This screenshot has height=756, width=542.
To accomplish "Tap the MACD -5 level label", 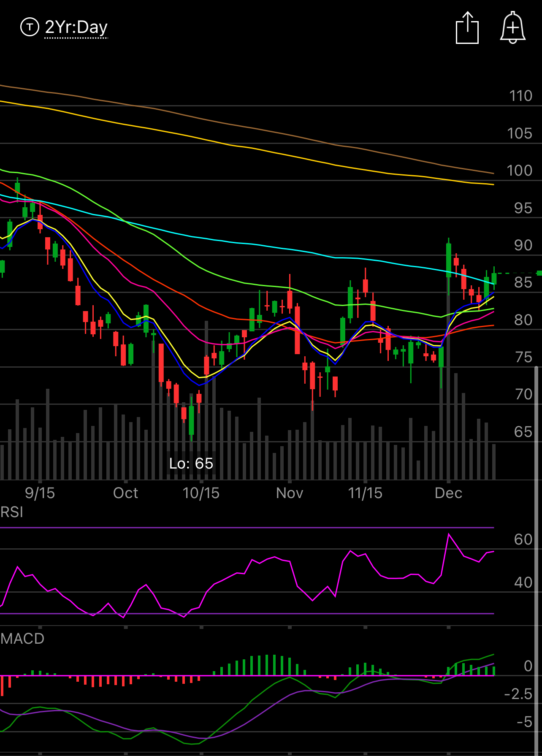I will point(525,722).
